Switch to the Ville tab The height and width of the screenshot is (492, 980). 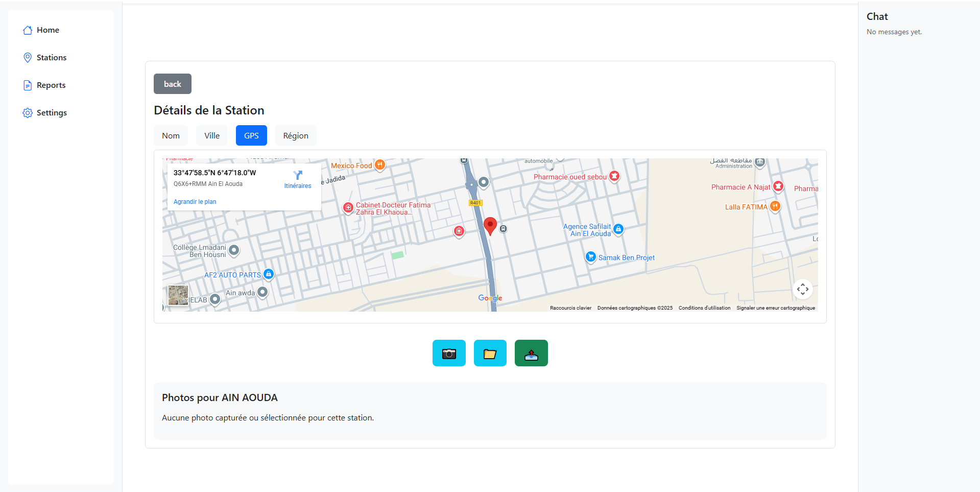point(211,135)
